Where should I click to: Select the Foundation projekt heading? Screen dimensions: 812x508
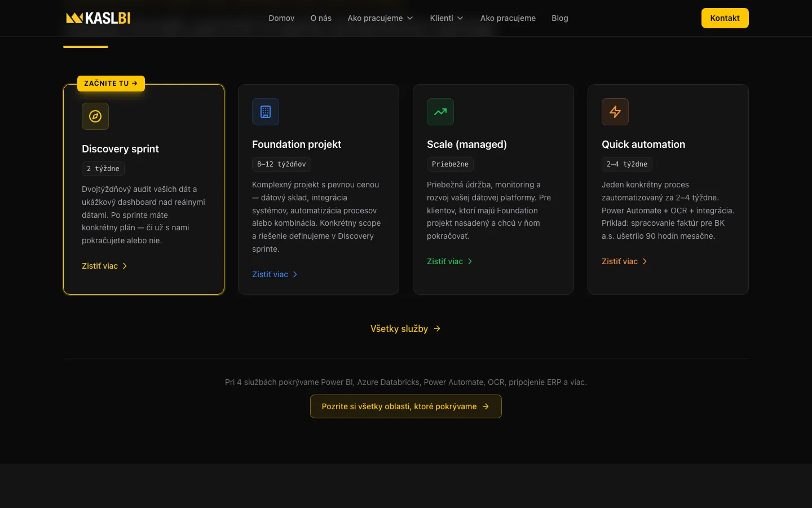pyautogui.click(x=297, y=144)
